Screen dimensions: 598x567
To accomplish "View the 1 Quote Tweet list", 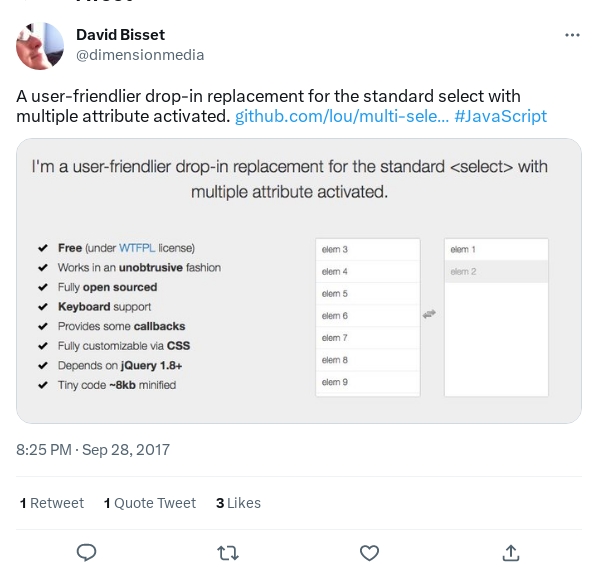I will (x=150, y=503).
